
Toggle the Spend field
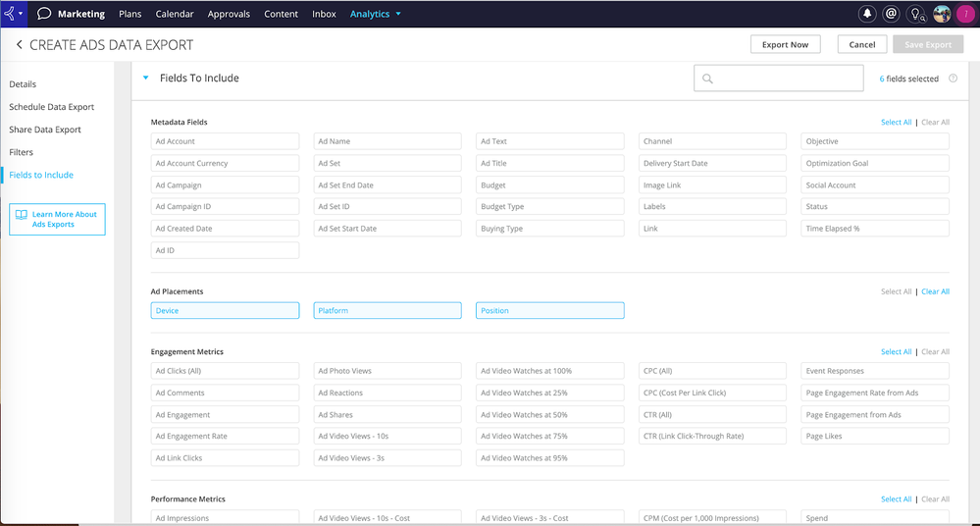875,518
